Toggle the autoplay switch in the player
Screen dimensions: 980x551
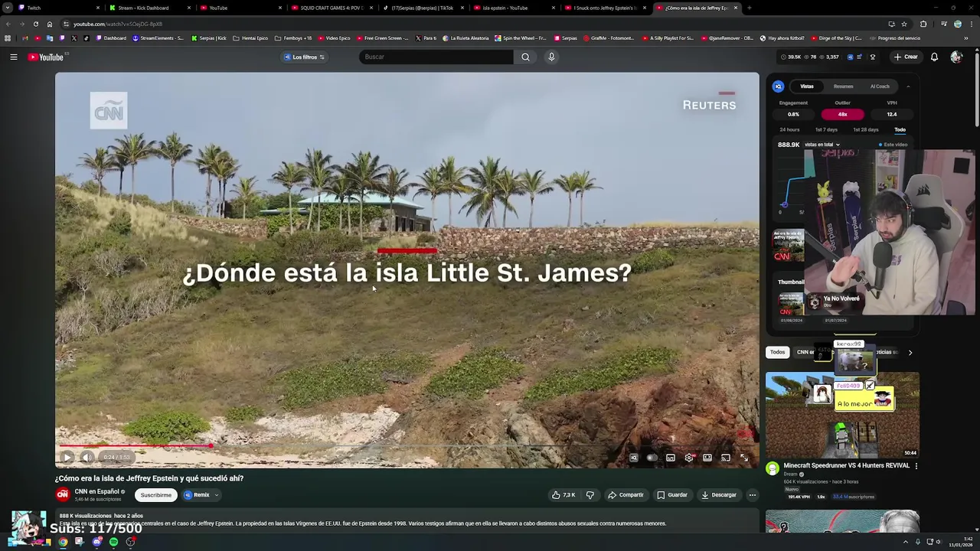652,458
